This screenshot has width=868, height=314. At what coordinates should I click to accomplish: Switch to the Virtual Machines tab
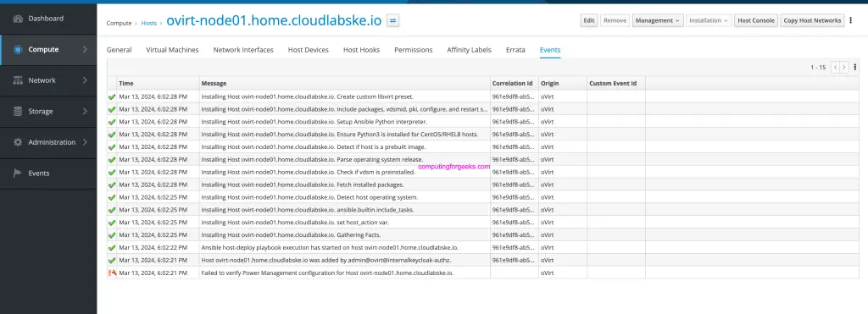(x=172, y=50)
